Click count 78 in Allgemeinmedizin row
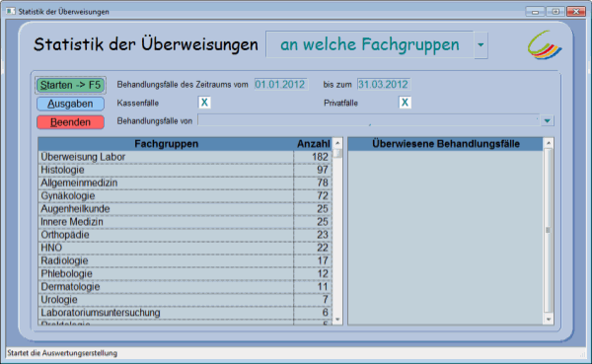 point(322,182)
